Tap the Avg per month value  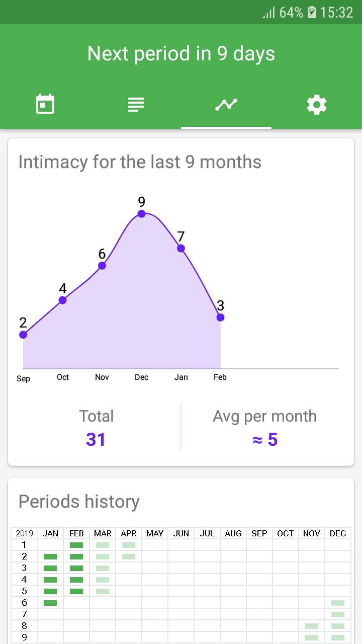(265, 439)
